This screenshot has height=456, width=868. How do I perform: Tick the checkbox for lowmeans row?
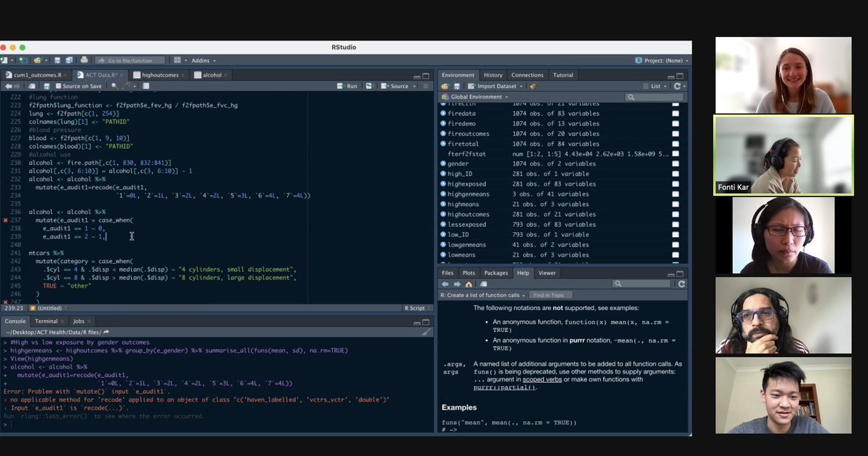tap(676, 255)
